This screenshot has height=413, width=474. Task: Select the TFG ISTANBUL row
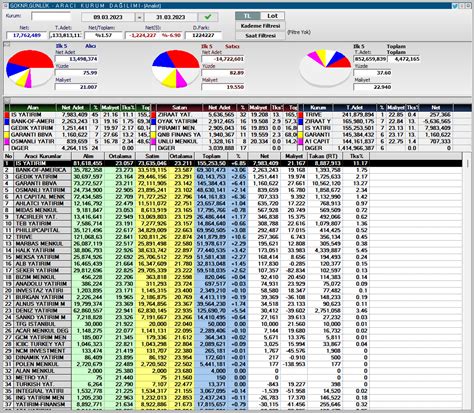pyautogui.click(x=233, y=324)
